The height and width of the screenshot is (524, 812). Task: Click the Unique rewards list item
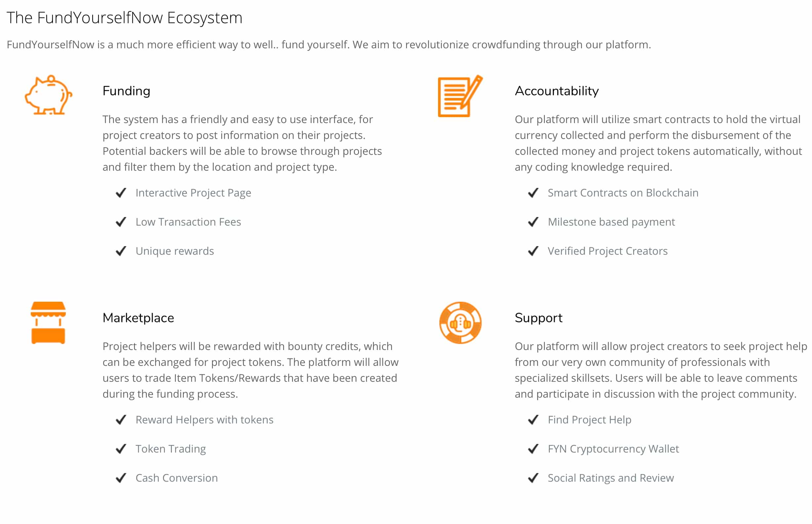pyautogui.click(x=175, y=251)
